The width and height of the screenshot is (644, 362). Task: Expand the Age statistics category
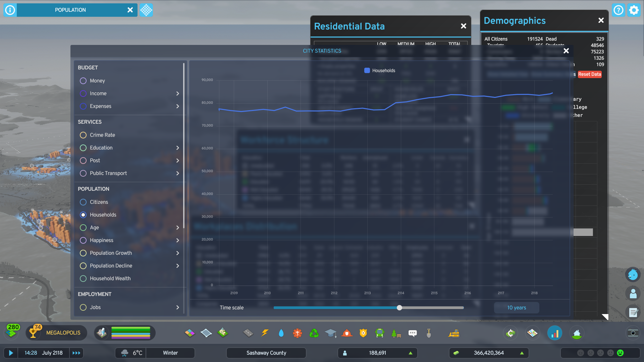coord(178,228)
